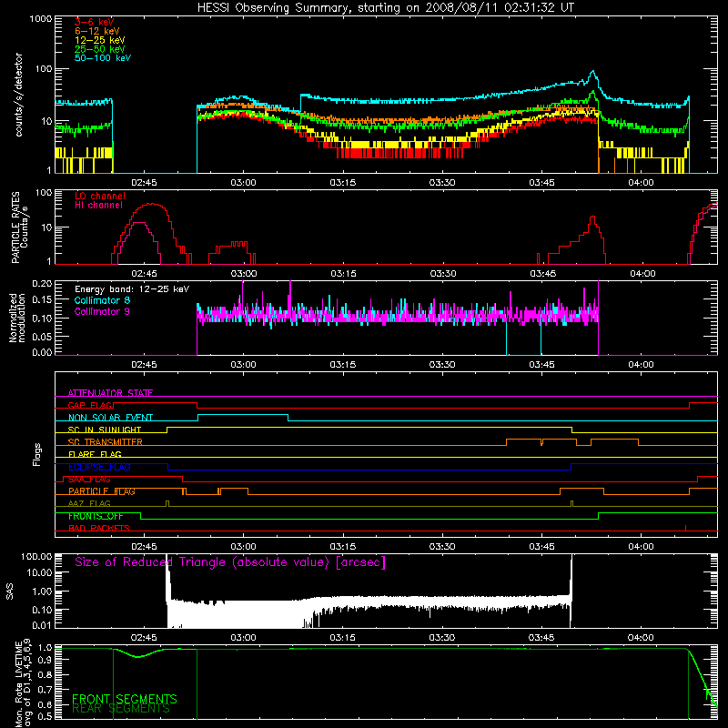Select the Collimator 9 legend label
This screenshot has height=728, width=728.
coord(102,311)
